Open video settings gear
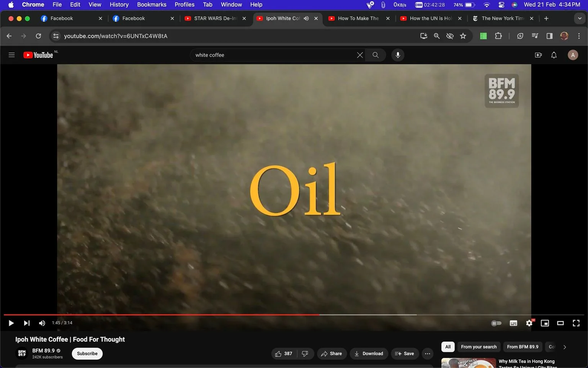Viewport: 588px width, 368px height. (x=529, y=323)
